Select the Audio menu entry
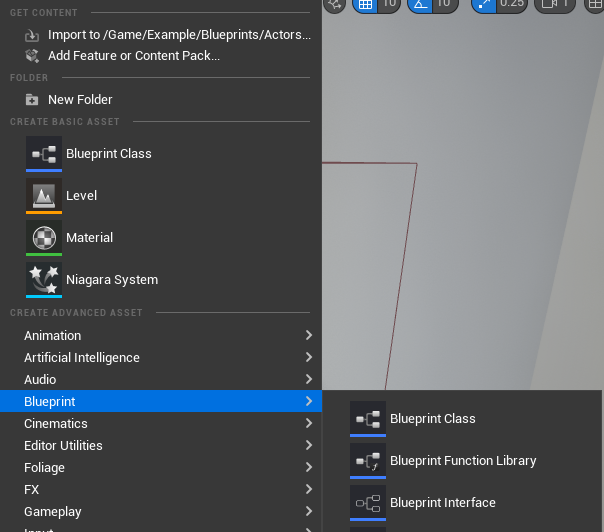 [161, 379]
